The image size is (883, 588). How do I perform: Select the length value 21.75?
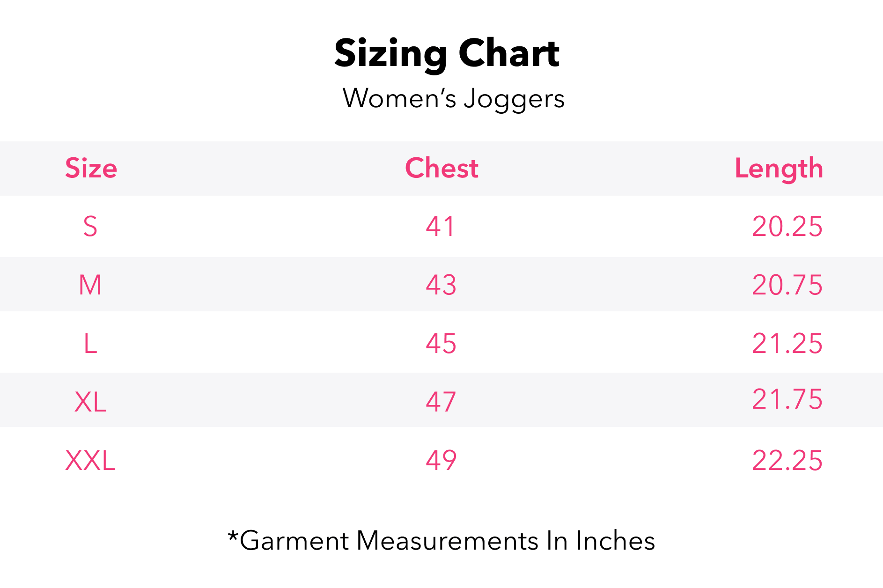(x=787, y=399)
